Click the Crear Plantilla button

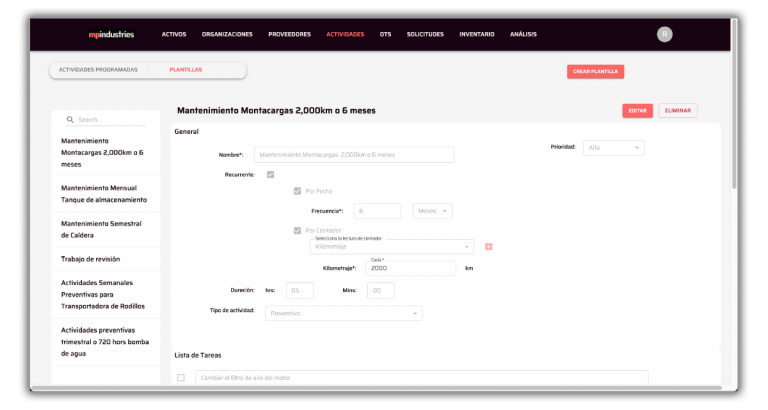(596, 72)
